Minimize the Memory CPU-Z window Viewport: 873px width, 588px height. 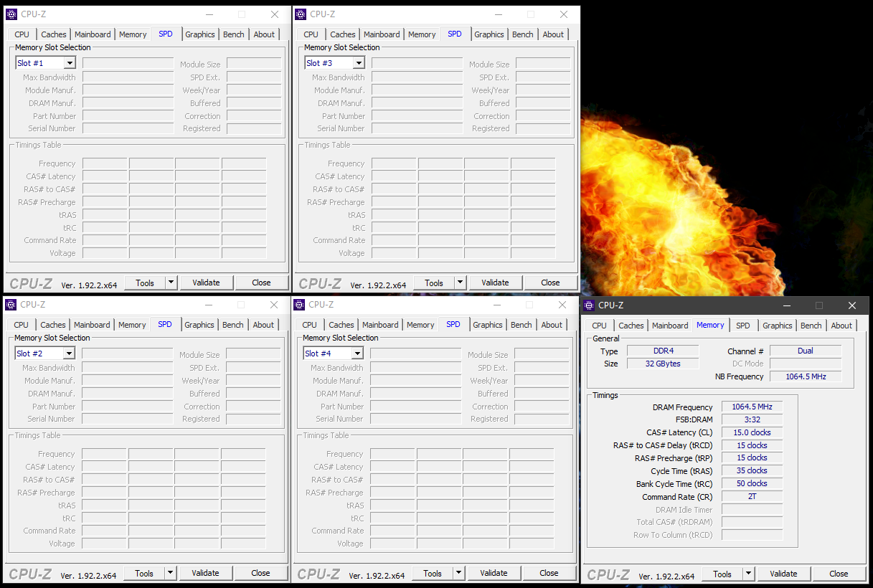pos(785,305)
